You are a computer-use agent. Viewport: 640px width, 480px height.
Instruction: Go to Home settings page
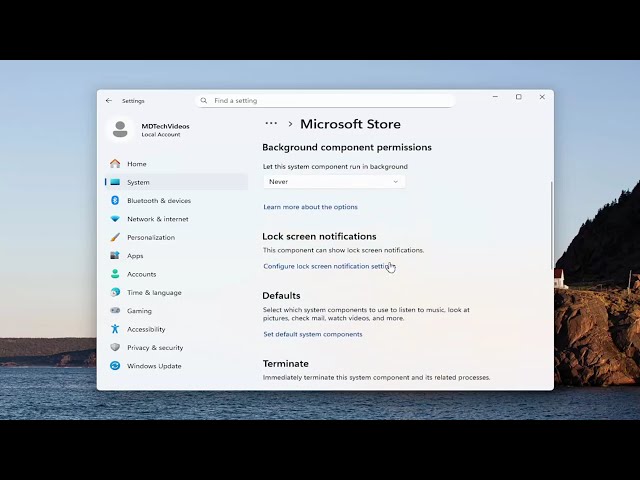(x=176, y=164)
